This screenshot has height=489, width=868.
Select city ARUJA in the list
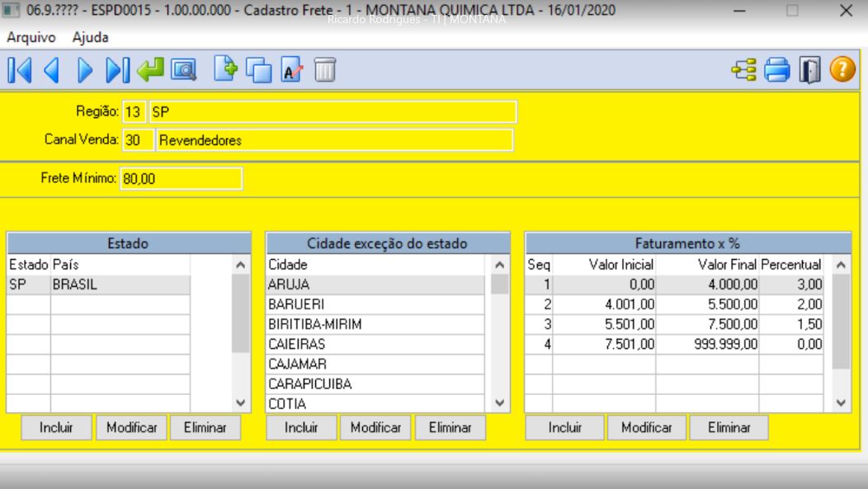[x=375, y=284]
